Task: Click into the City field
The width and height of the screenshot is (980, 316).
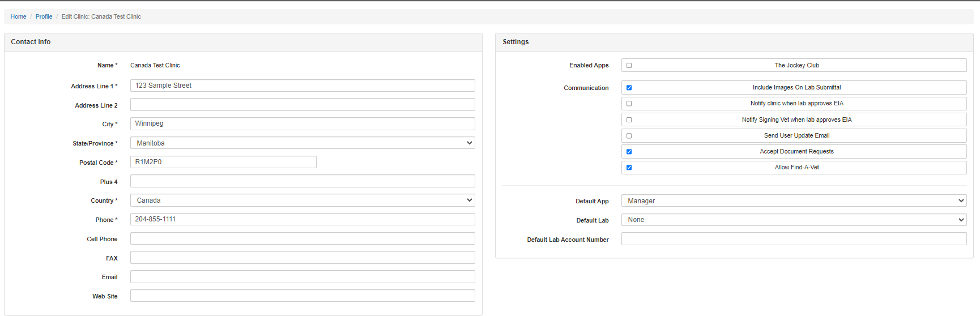Action: (302, 123)
